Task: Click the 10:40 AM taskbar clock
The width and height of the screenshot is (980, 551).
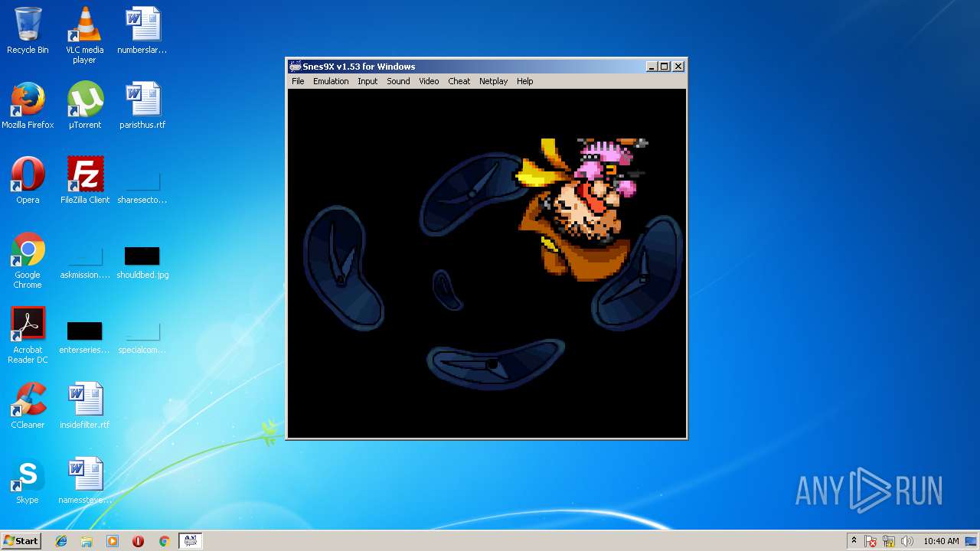Action: 941,541
